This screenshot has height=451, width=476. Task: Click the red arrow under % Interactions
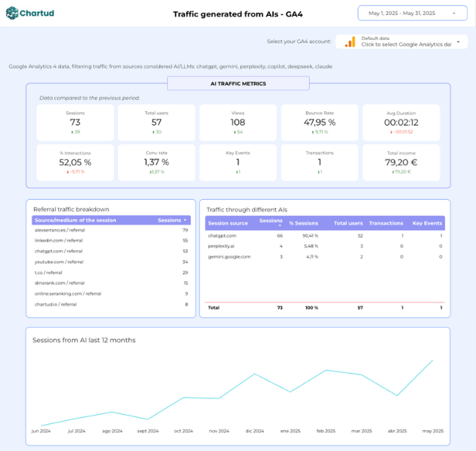[64, 171]
